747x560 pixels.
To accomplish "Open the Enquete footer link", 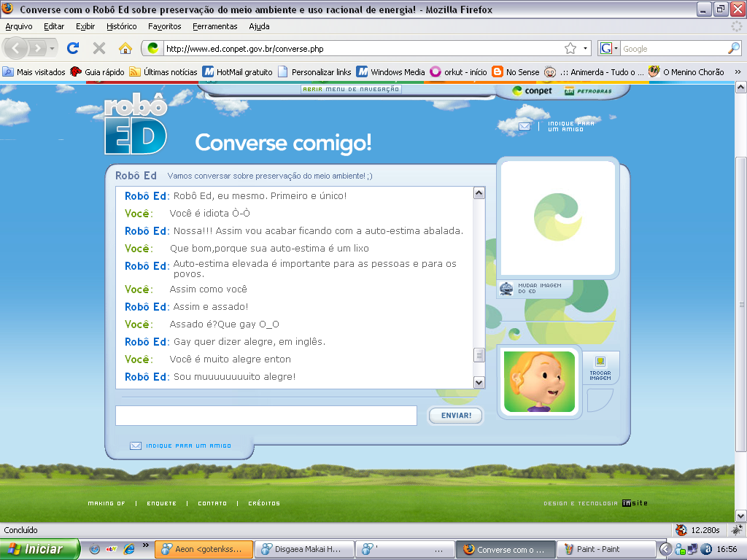I will pyautogui.click(x=161, y=503).
